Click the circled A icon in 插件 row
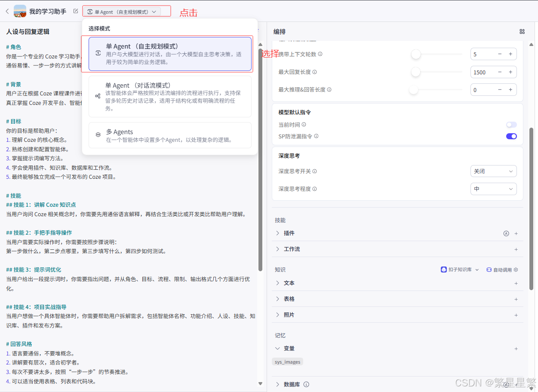The height and width of the screenshot is (392, 538). (506, 233)
